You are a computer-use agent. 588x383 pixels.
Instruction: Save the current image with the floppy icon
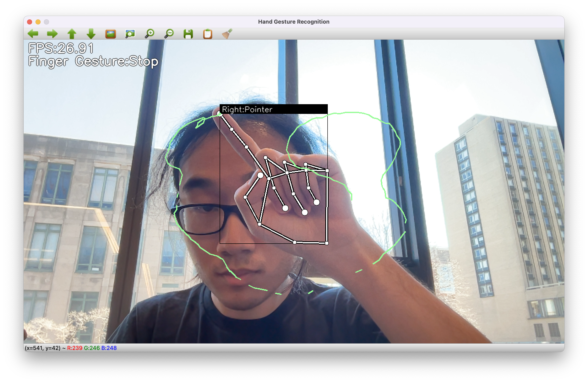coord(188,34)
